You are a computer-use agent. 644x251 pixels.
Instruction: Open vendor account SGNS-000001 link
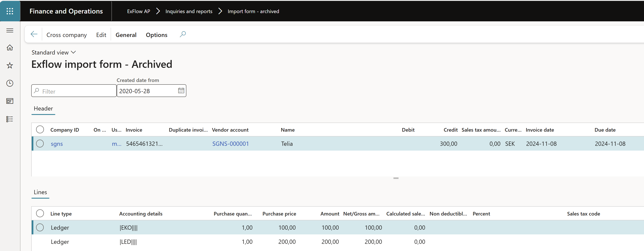click(x=230, y=144)
